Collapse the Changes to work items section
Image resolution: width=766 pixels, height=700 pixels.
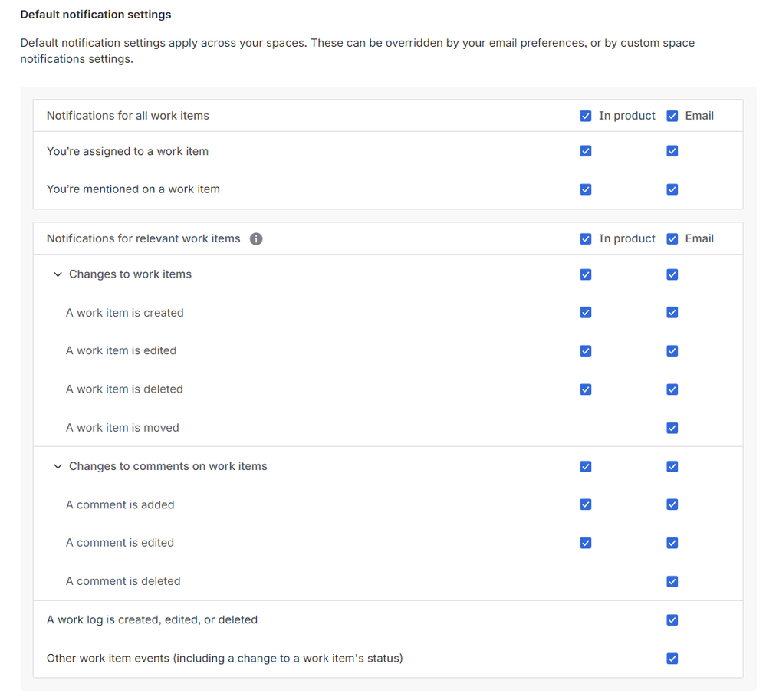coord(58,274)
